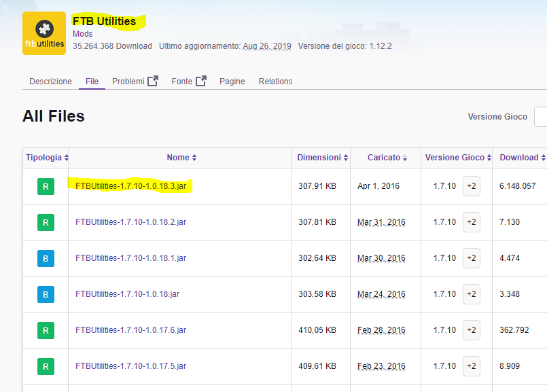Viewport: 547px width, 392px height.
Task: Open FTBUtilities-1.7.10-1.0.18.2.jar file link
Action: pos(131,221)
